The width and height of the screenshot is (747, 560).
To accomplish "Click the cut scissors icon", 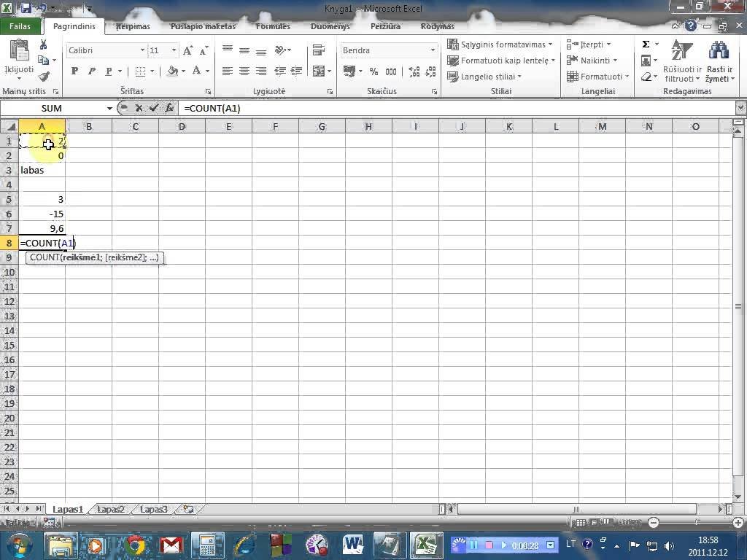I will click(43, 44).
